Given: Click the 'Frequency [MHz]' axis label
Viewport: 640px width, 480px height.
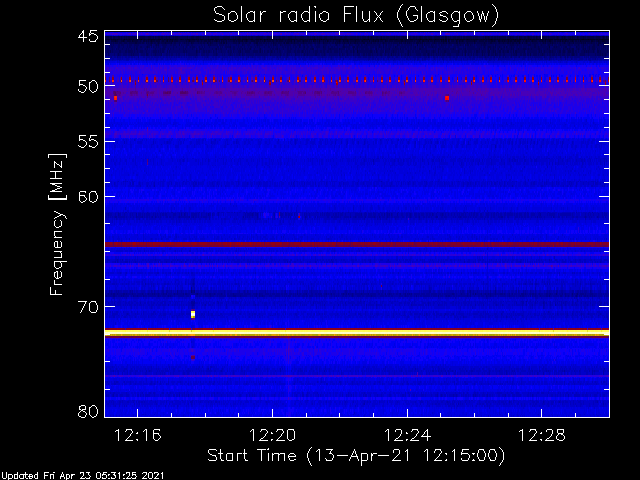Looking at the screenshot, I should point(57,224).
